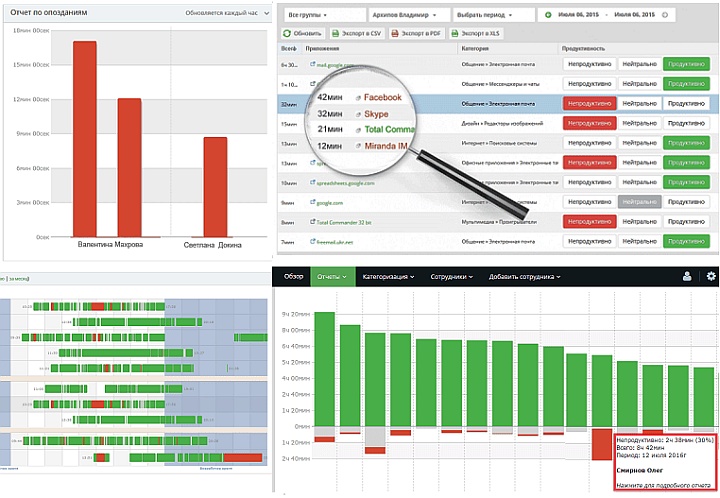Mark spreadsheets.google.com row as Непродуктивно
The image size is (720, 498).
(x=589, y=182)
